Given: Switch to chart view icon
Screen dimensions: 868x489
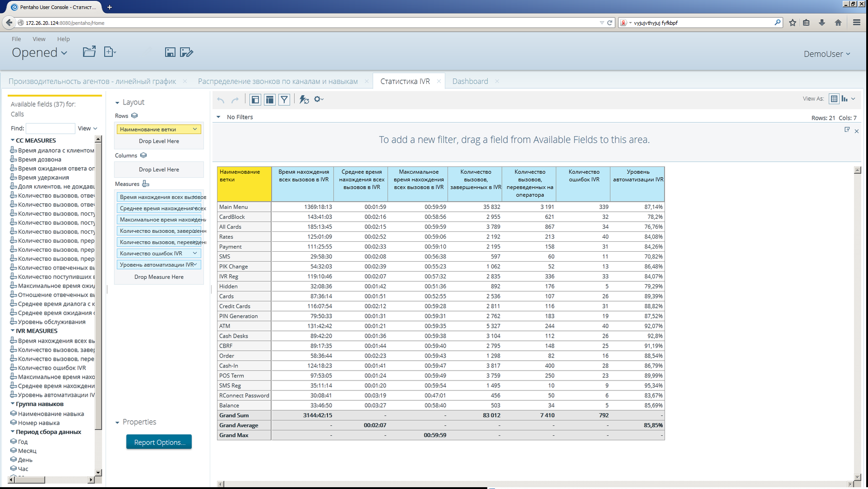Looking at the screenshot, I should coord(844,99).
